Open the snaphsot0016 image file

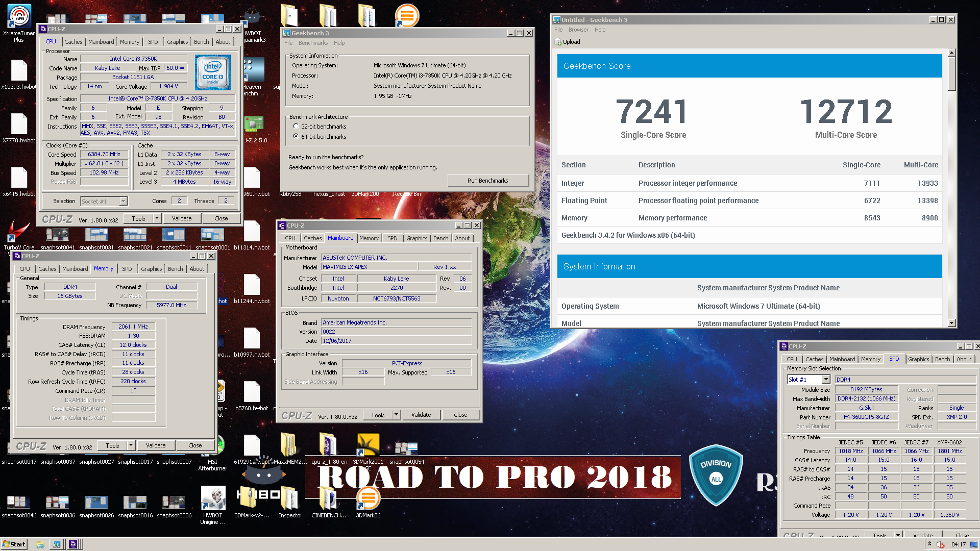[135, 505]
